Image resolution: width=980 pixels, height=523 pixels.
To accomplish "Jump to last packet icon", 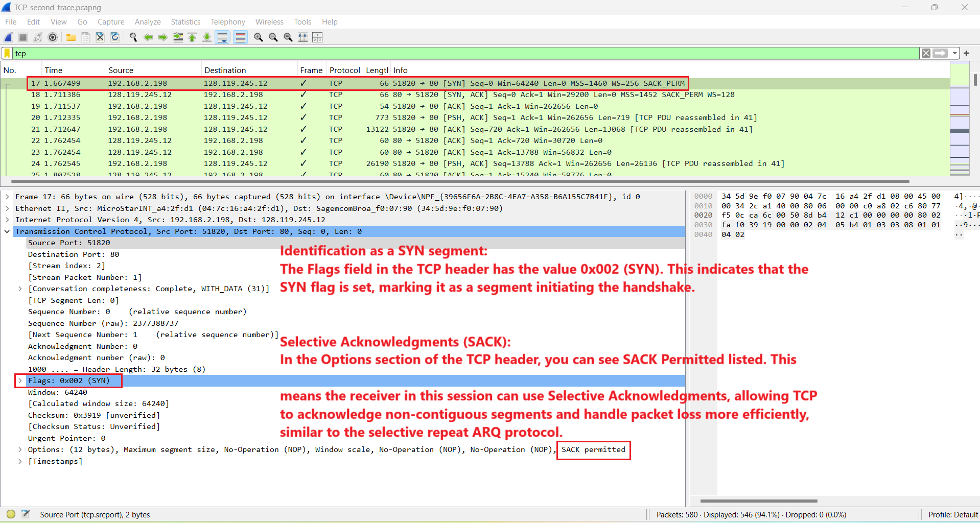I will 207,37.
